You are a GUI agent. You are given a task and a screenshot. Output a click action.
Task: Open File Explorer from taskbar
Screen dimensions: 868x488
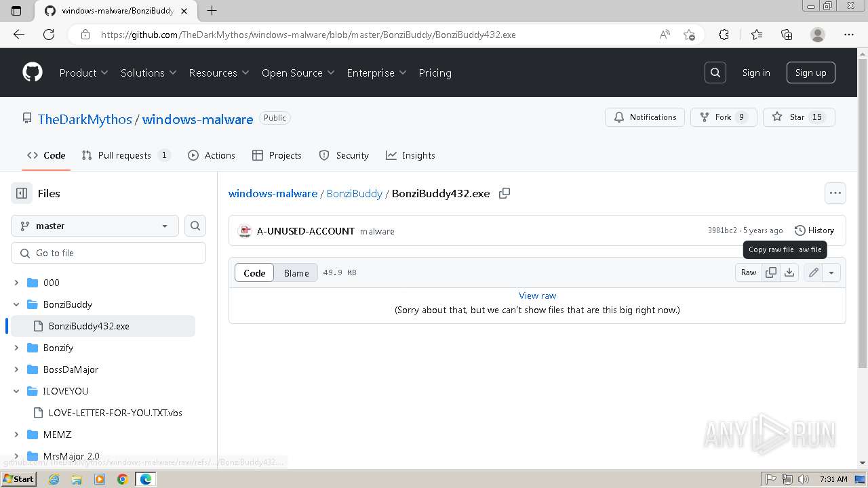tap(77, 479)
